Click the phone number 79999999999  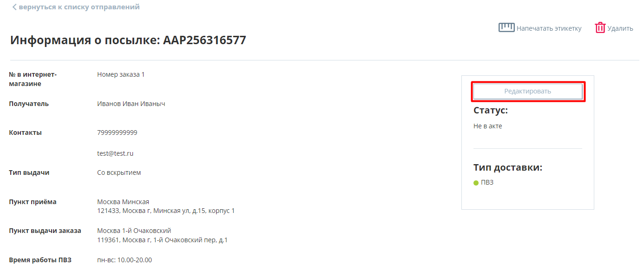(x=117, y=133)
